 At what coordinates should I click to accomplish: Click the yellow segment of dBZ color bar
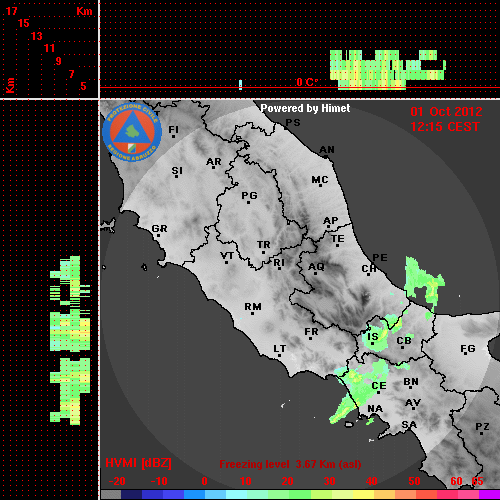pyautogui.click(x=363, y=494)
